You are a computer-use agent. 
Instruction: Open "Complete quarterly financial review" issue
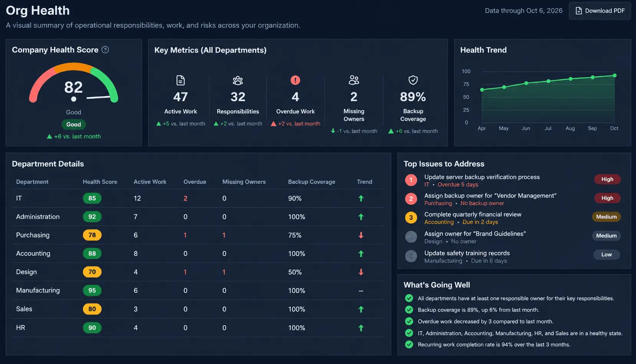click(x=472, y=214)
